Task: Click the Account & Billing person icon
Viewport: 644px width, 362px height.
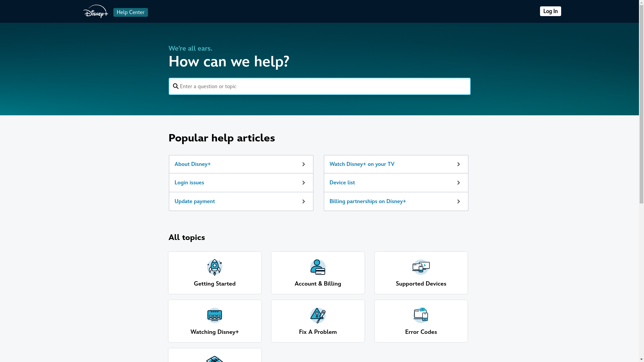Action: click(x=318, y=267)
